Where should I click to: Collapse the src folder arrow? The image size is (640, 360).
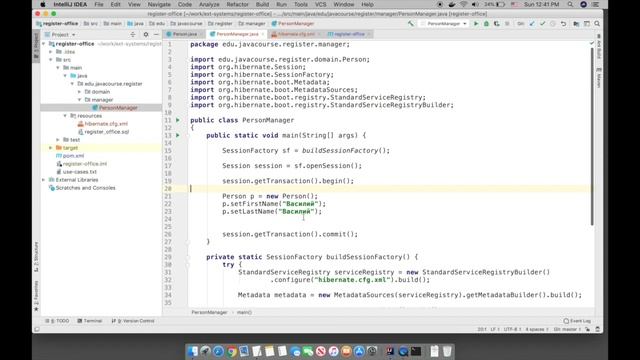51,60
